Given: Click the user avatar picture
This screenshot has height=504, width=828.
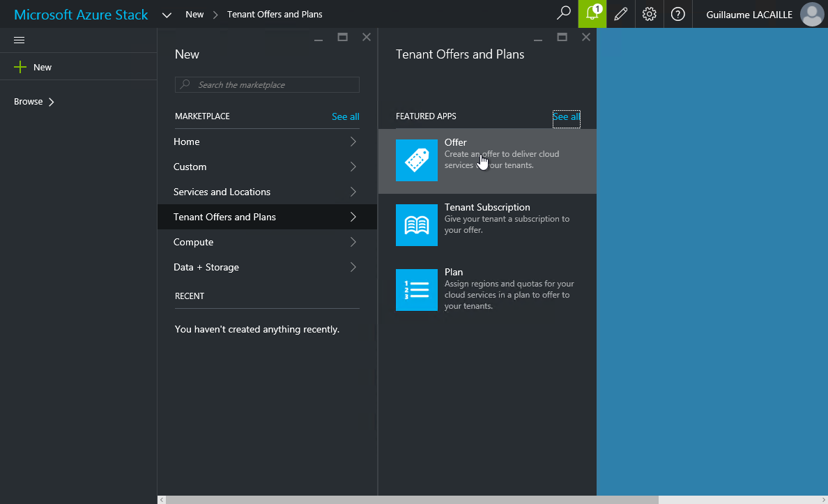Looking at the screenshot, I should 812,14.
